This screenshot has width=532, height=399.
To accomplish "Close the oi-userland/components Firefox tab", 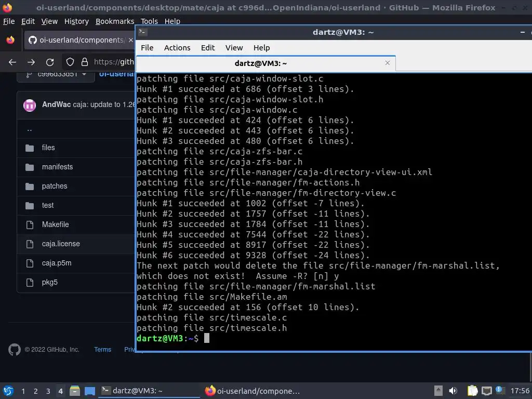I will tap(130, 40).
